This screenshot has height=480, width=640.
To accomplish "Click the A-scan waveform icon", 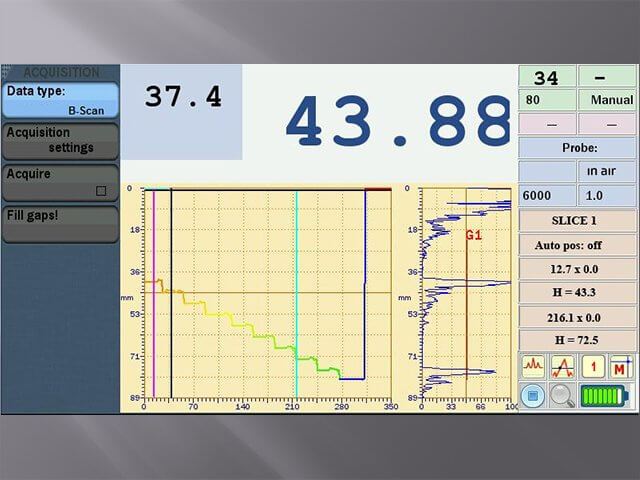I will click(x=533, y=367).
